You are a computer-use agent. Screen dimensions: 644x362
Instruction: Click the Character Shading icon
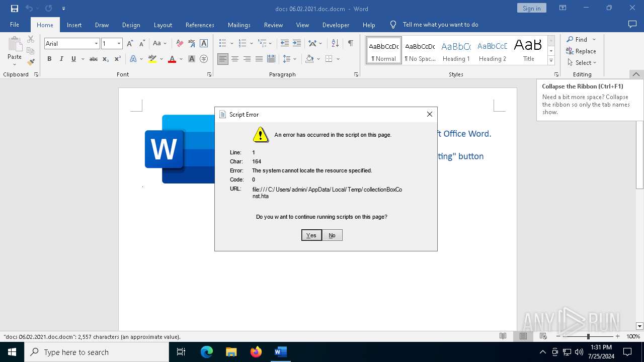click(192, 59)
